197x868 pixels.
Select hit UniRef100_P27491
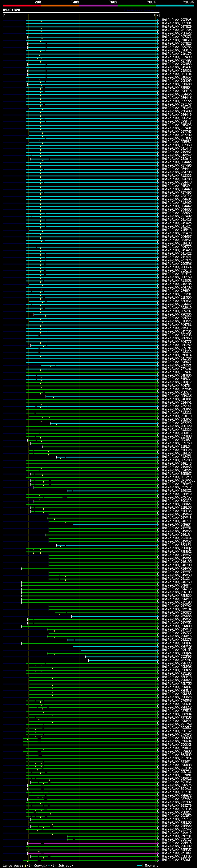[x=176, y=128]
